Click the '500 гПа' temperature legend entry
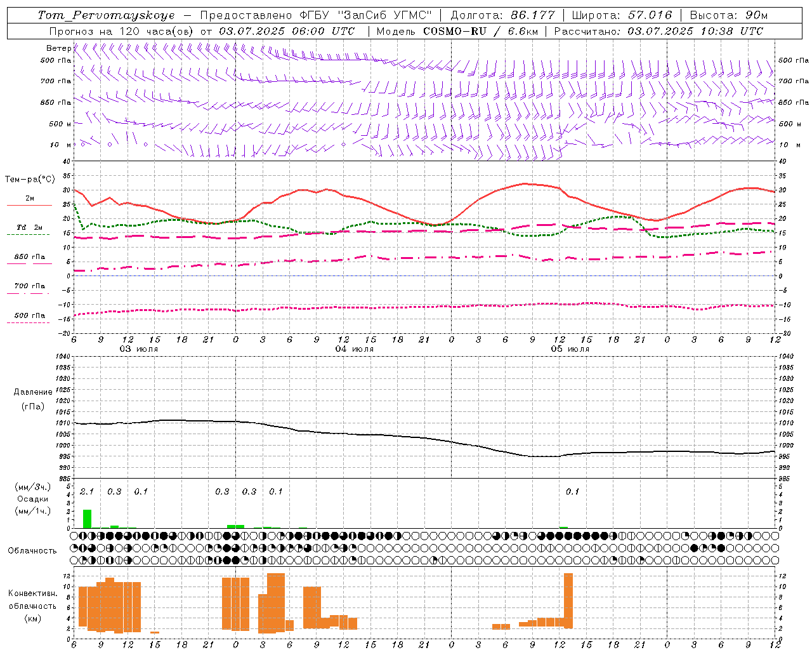The height and width of the screenshot is (650, 812). (x=29, y=315)
